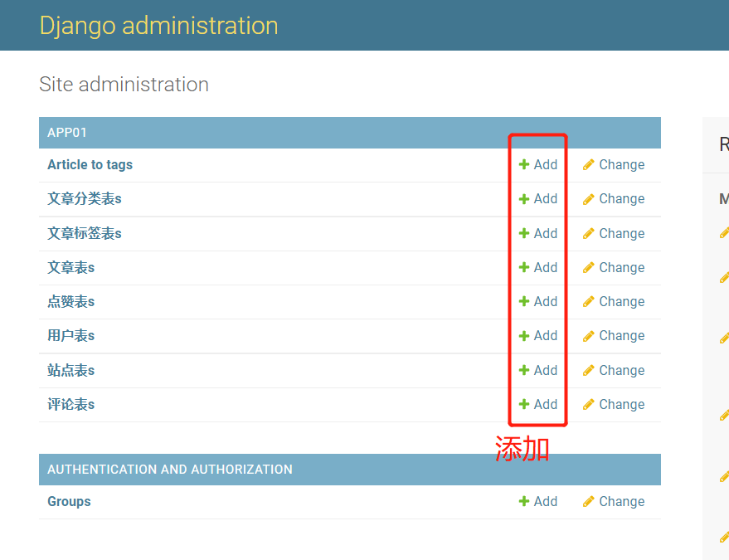The height and width of the screenshot is (560, 729).
Task: Click the plus icon in 评论表s row
Action: point(524,404)
